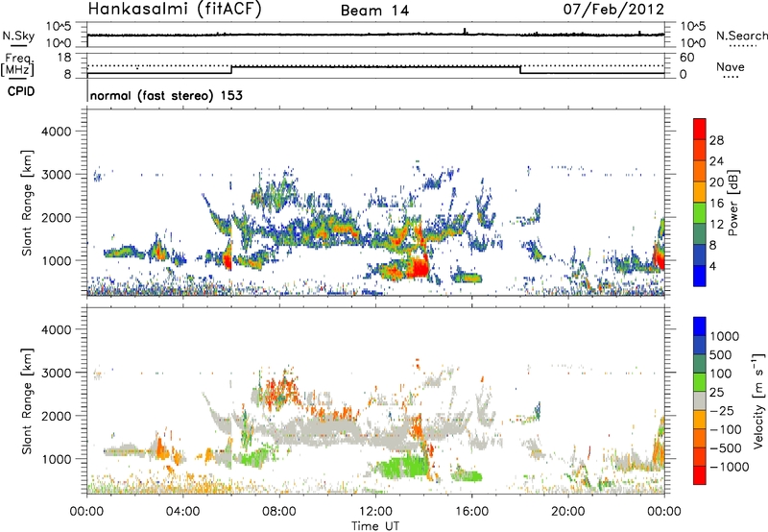
Task: Select dark green Power segment between 8 and 12
Action: (x=700, y=233)
